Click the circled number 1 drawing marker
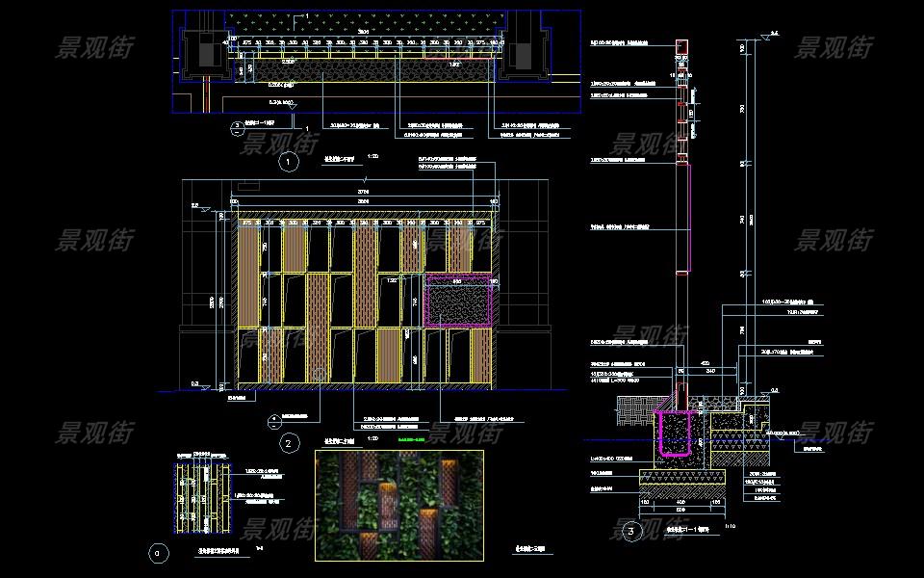This screenshot has width=924, height=578. tap(288, 163)
